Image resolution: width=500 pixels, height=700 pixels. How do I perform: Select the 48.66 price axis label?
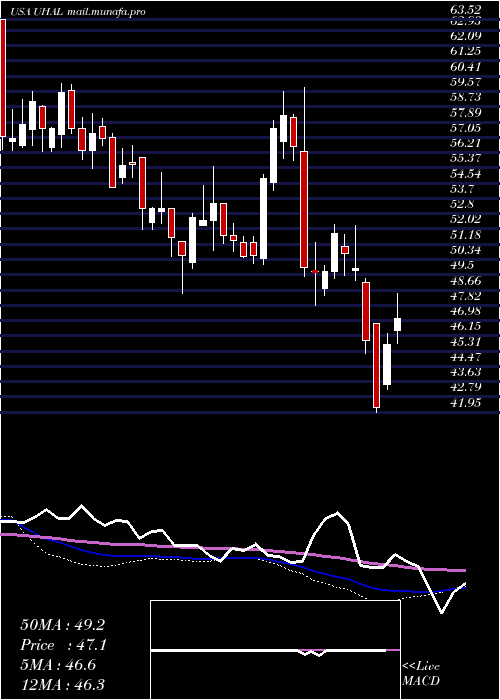466,280
